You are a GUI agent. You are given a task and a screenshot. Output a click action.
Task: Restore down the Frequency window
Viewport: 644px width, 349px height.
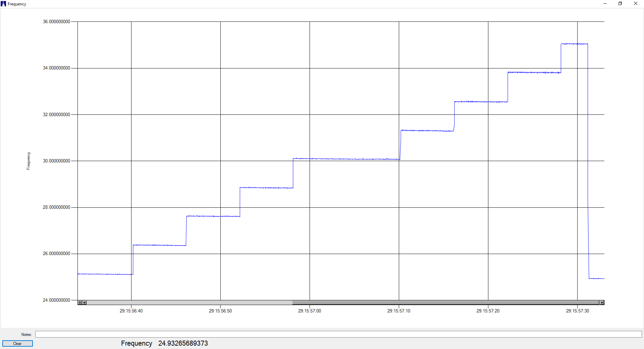pyautogui.click(x=620, y=4)
